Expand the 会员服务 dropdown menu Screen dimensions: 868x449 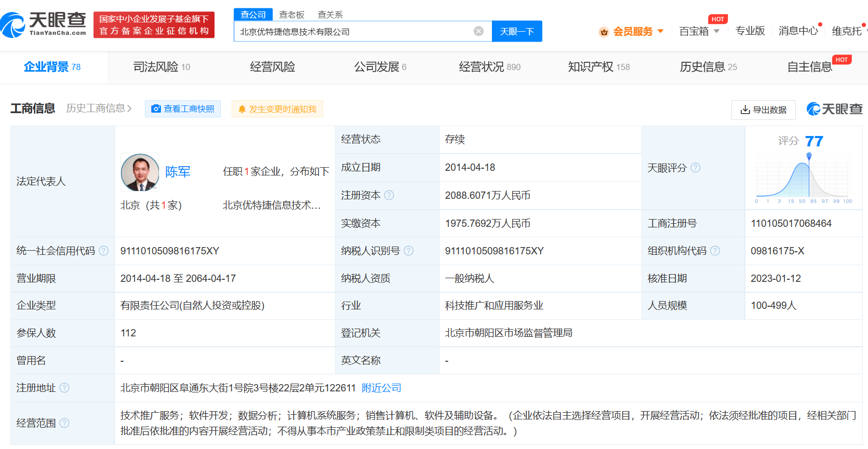(x=632, y=31)
